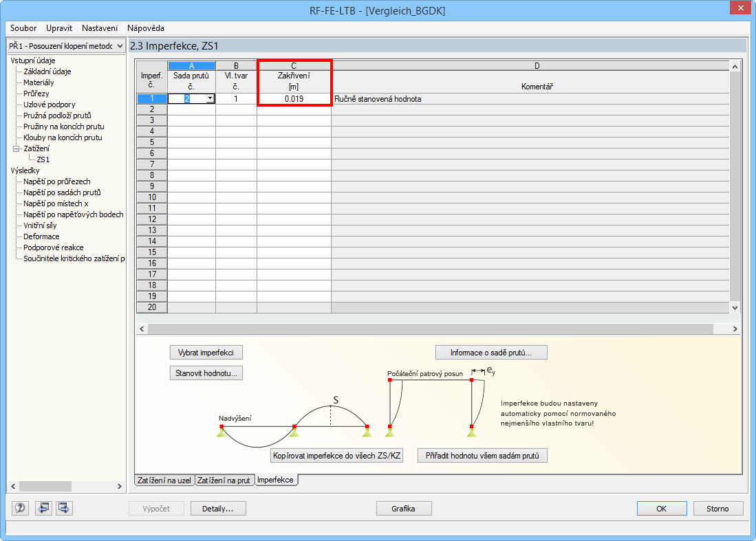This screenshot has height=541, width=756.
Task: Click the Zakřivení value 0.019 cell
Action: coord(294,99)
